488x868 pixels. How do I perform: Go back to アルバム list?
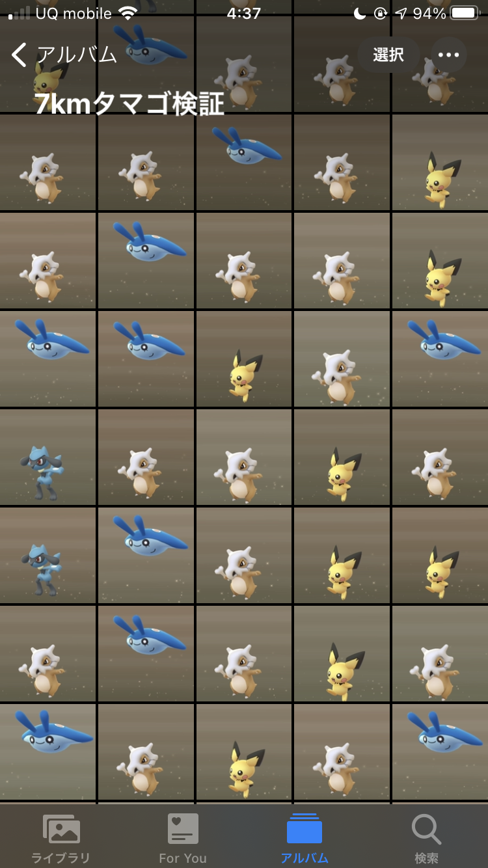[64, 55]
